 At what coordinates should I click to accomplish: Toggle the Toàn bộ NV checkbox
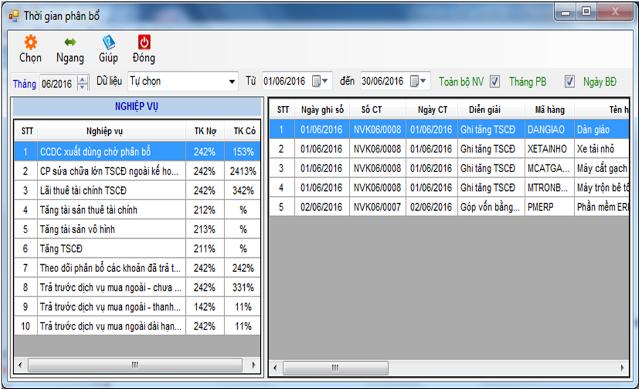(495, 82)
